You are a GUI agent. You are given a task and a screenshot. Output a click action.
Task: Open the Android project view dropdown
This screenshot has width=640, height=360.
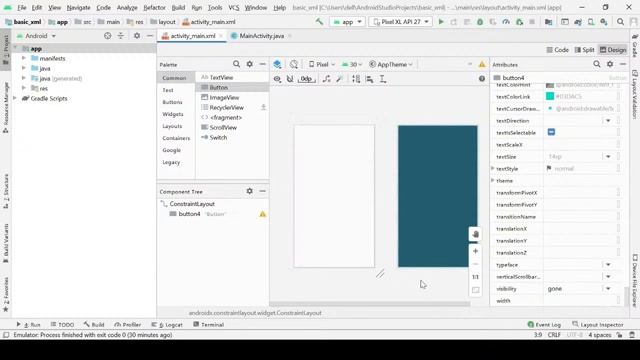37,36
